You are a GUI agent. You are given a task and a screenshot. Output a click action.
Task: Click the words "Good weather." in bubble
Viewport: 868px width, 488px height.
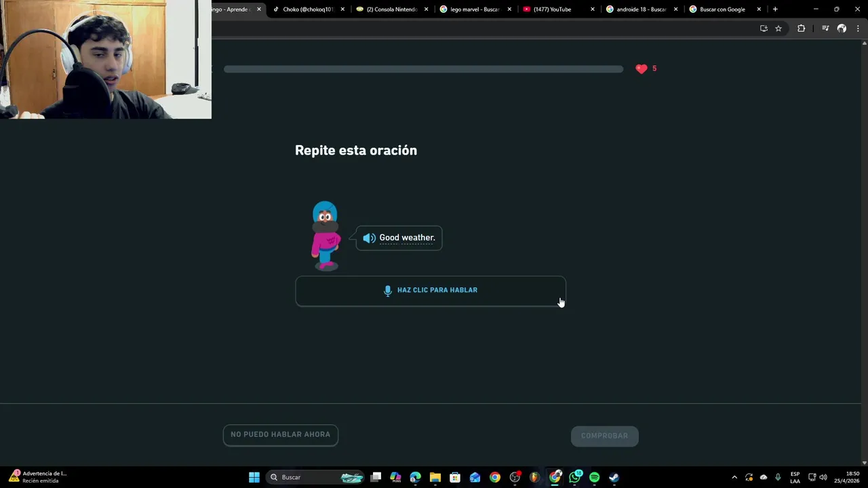tap(407, 238)
